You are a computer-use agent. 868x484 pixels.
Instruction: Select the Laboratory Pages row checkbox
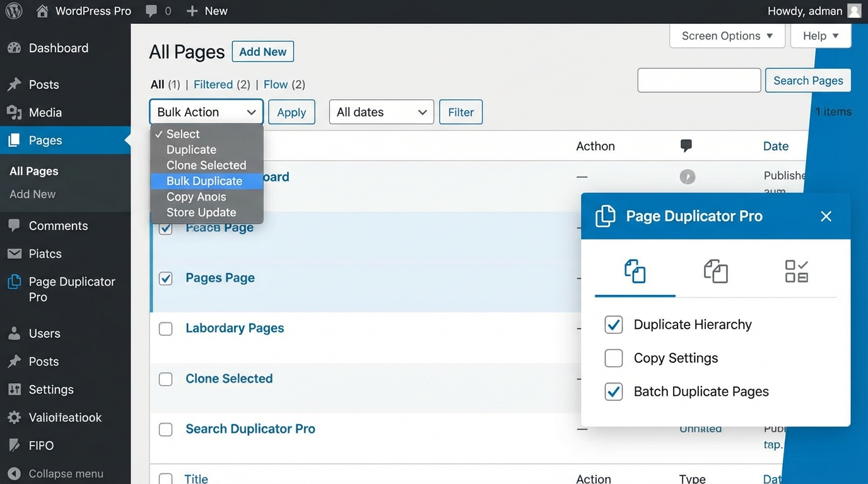165,328
